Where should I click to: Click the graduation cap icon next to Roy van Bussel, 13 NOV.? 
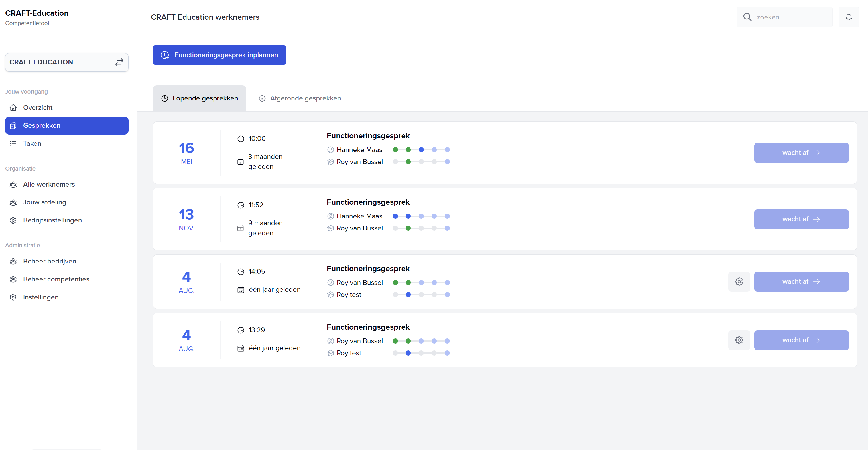331,228
